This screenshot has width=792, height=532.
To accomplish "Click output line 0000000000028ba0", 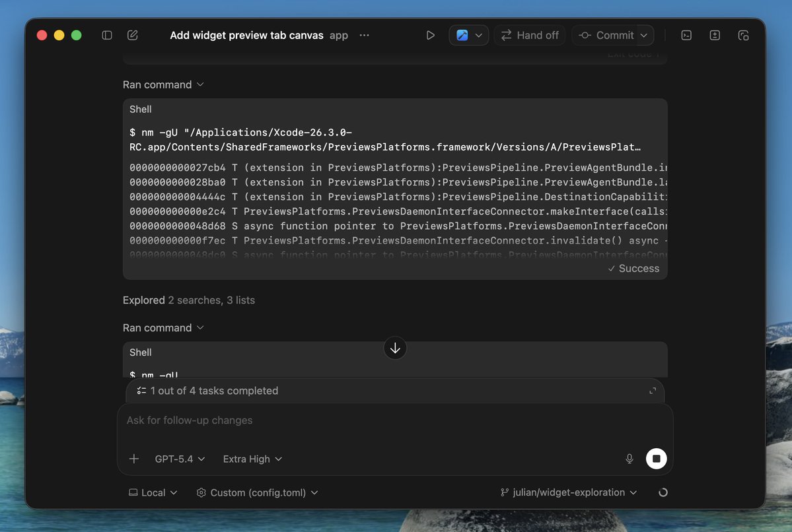I will pyautogui.click(x=398, y=182).
